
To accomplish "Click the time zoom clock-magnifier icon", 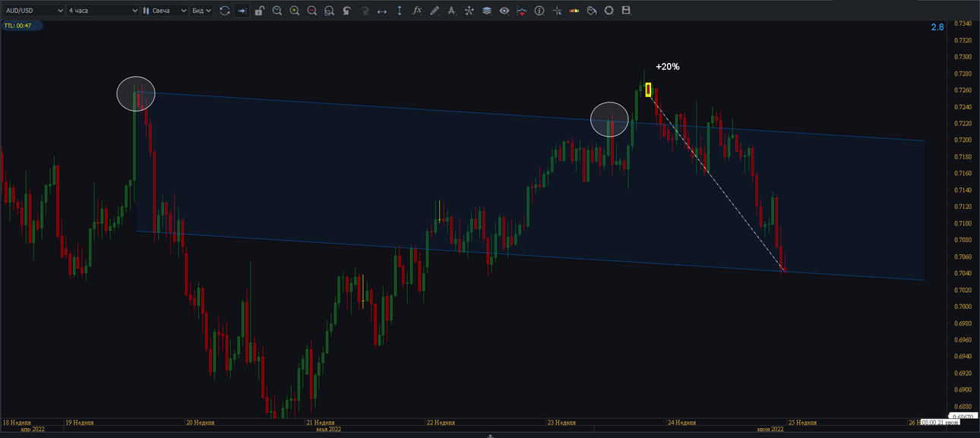I will point(277,11).
